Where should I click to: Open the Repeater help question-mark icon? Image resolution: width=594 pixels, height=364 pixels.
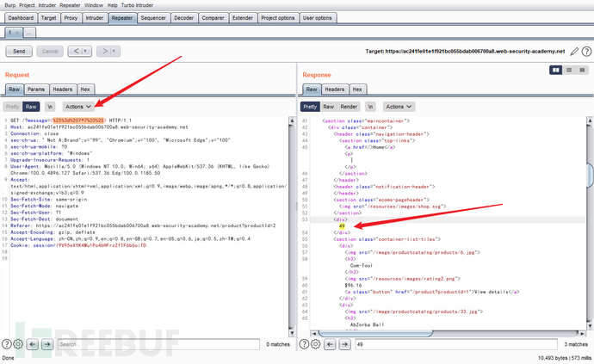pyautogui.click(x=585, y=51)
